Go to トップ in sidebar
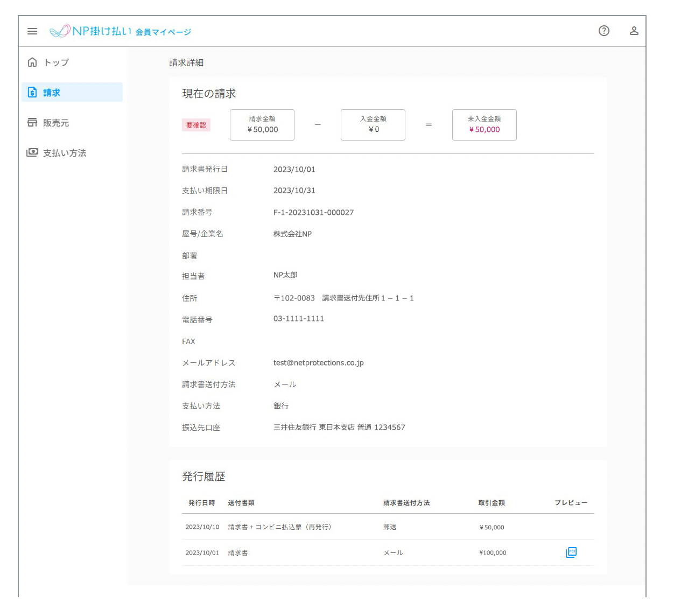This screenshot has width=688, height=616. [57, 62]
